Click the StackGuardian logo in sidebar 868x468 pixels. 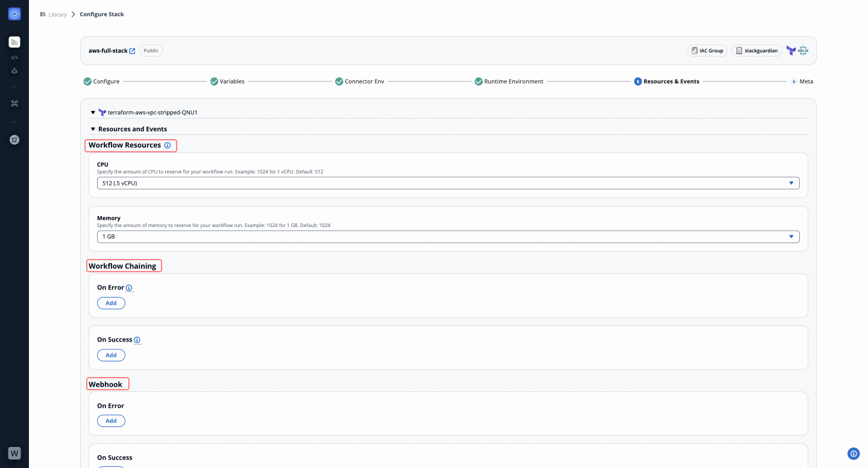(x=14, y=14)
